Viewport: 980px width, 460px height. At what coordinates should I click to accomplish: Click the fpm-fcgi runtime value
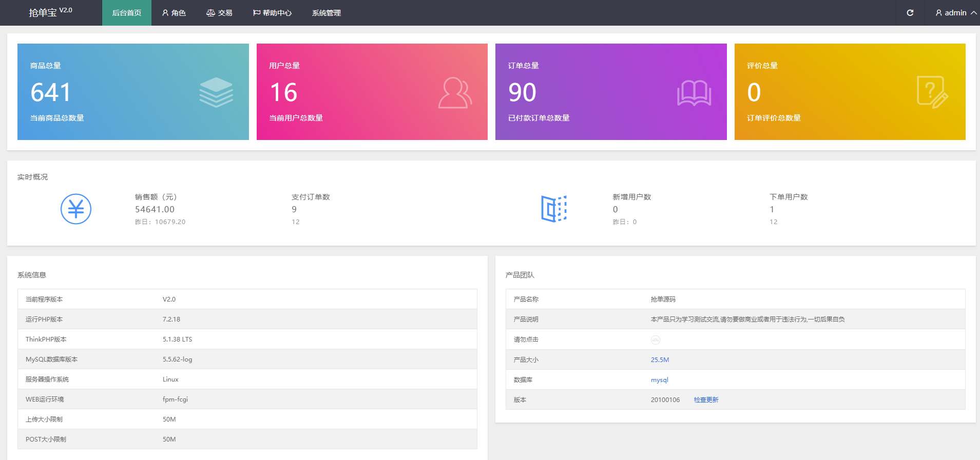click(176, 399)
